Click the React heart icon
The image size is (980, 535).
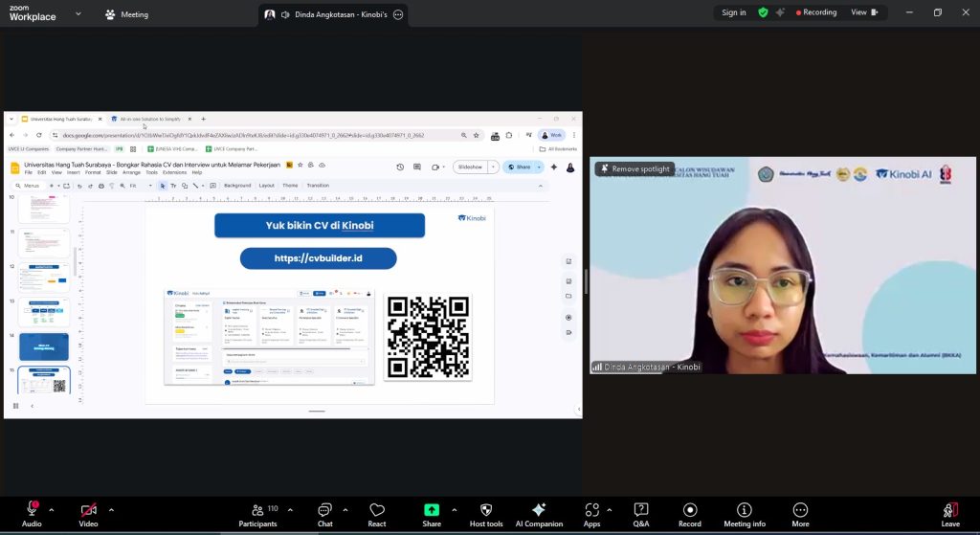coord(377,511)
